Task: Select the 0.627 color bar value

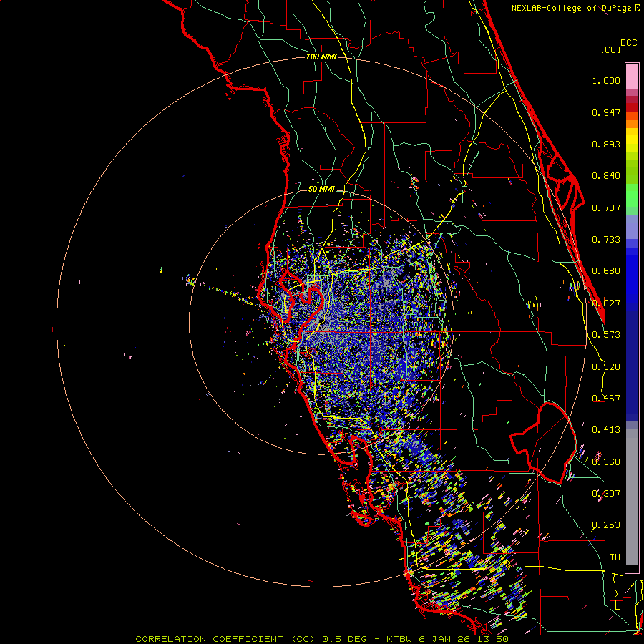Action: pyautogui.click(x=606, y=303)
